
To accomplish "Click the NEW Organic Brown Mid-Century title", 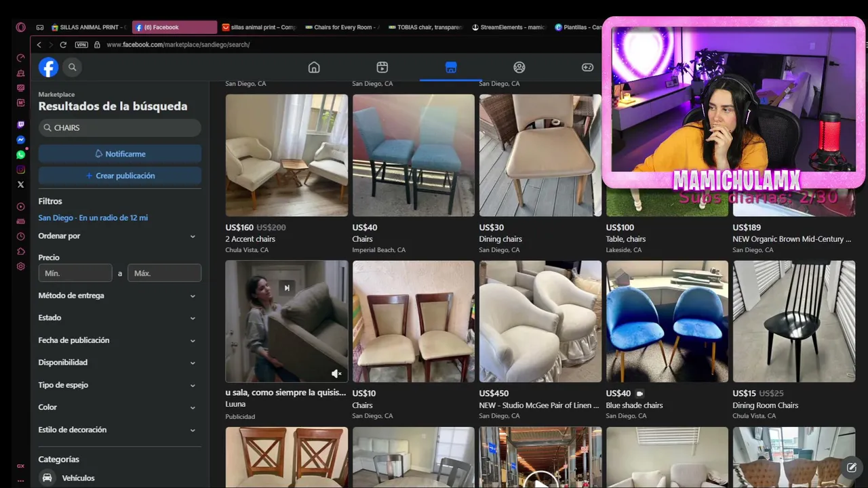I will coord(791,239).
